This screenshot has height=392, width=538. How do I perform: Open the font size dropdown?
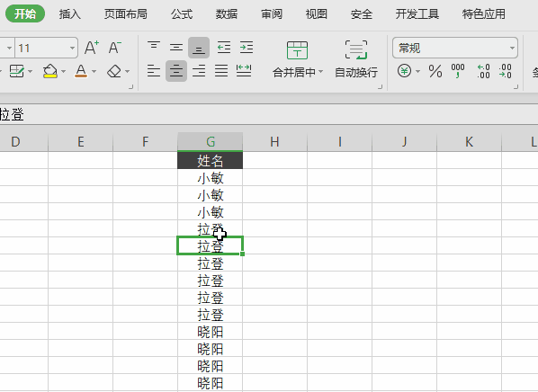pos(72,48)
